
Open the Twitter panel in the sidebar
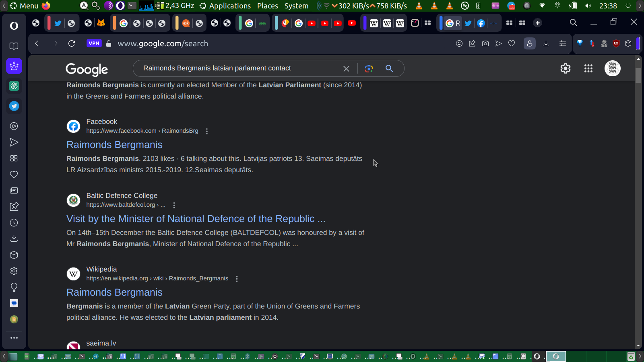[14, 106]
